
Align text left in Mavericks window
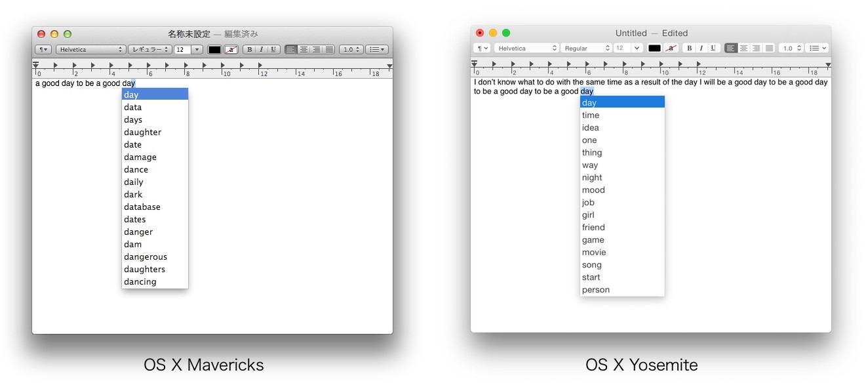point(291,50)
